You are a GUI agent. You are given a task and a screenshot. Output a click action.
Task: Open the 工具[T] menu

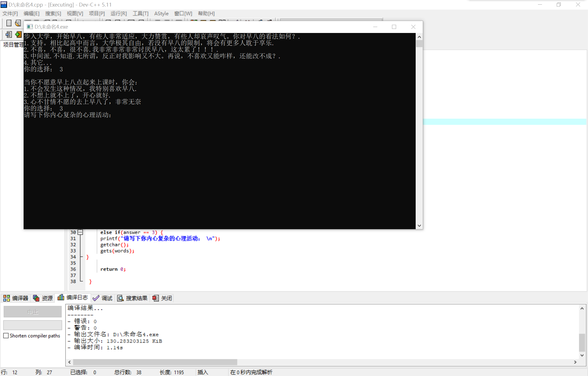tap(140, 13)
